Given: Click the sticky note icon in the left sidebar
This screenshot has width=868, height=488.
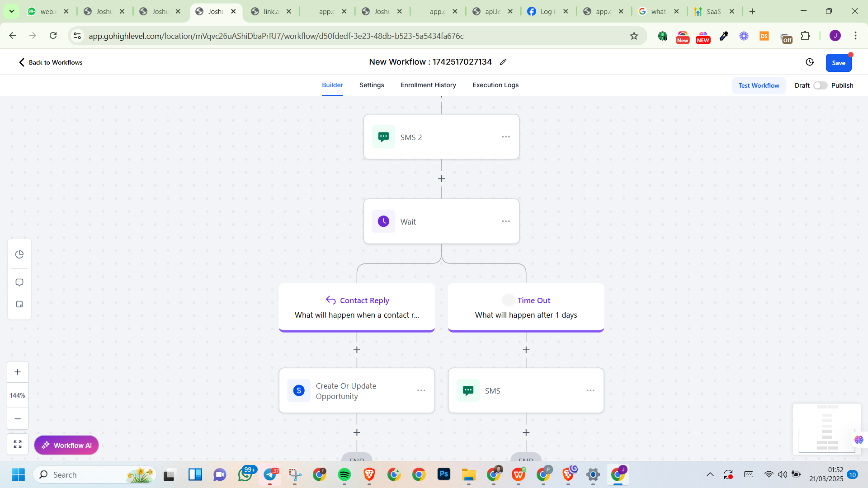Looking at the screenshot, I should (x=19, y=304).
